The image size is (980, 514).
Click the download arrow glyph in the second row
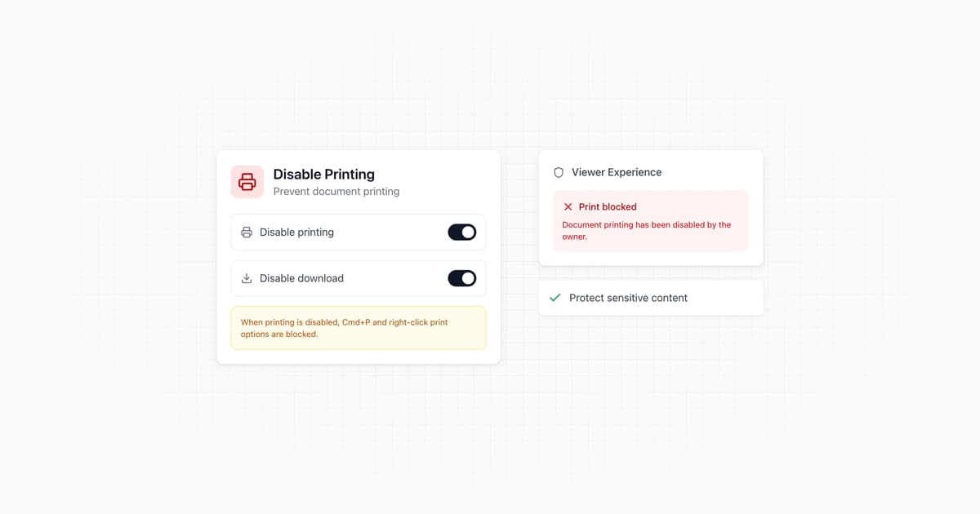[246, 278]
